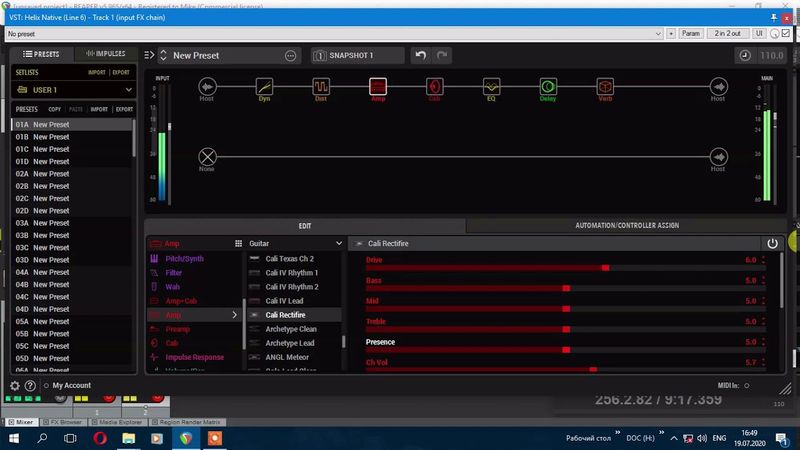
Task: Click the Host output block on path 1
Action: click(x=718, y=86)
